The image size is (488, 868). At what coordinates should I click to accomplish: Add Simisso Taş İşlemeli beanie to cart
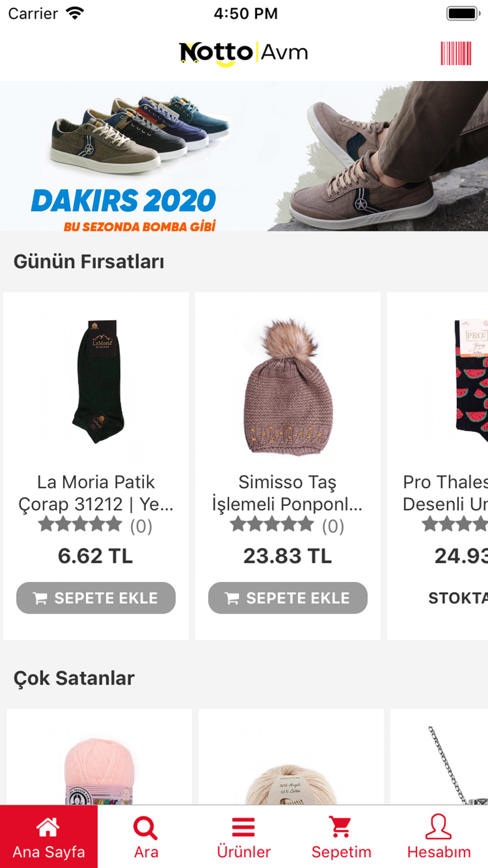pyautogui.click(x=287, y=598)
